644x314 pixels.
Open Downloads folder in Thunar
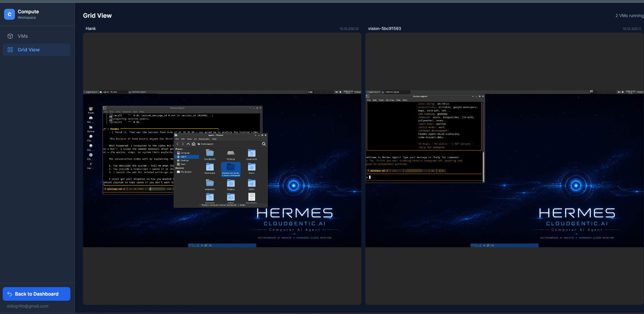[x=210, y=169]
